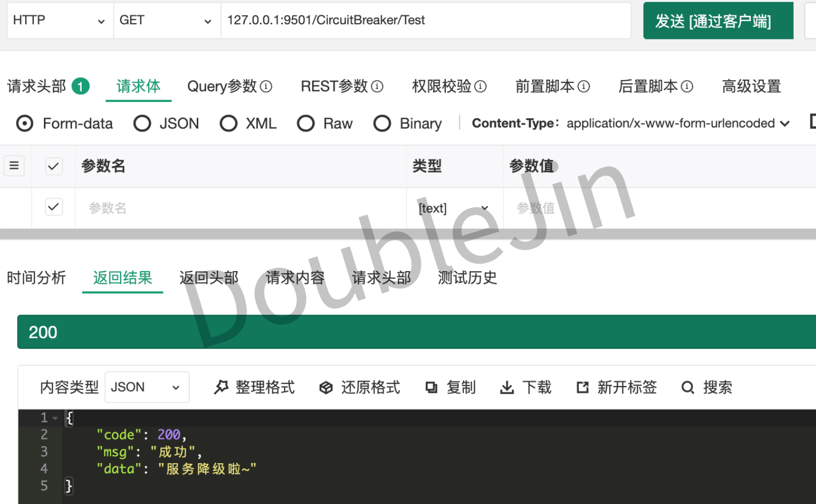Screen dimensions: 816x504
Task: Click the 参数名 column header
Action: pos(103,166)
